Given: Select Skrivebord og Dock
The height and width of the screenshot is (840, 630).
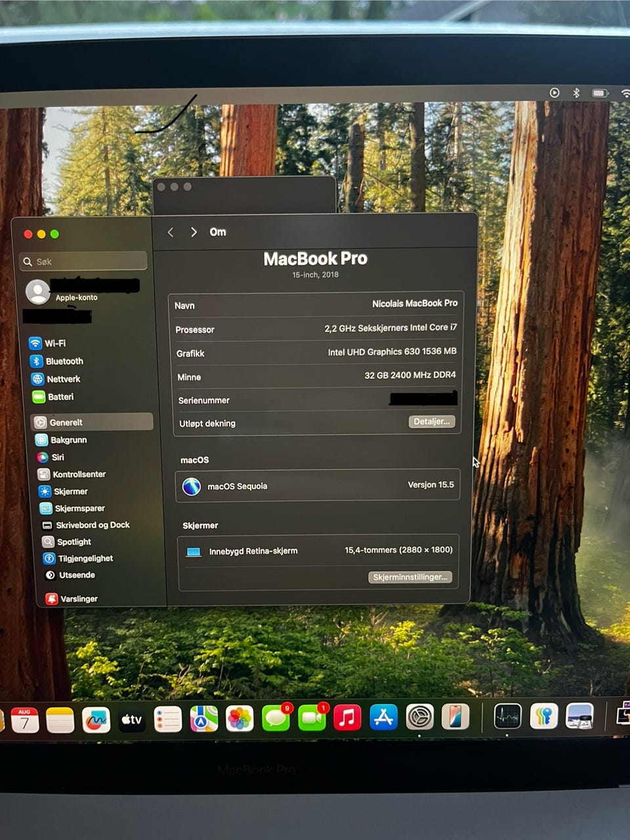Looking at the screenshot, I should pyautogui.click(x=85, y=525).
